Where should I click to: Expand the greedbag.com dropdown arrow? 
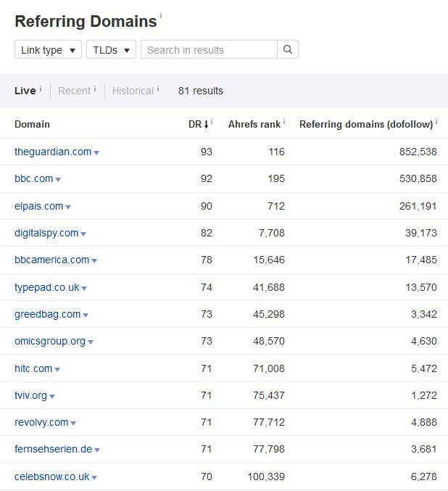tap(86, 315)
